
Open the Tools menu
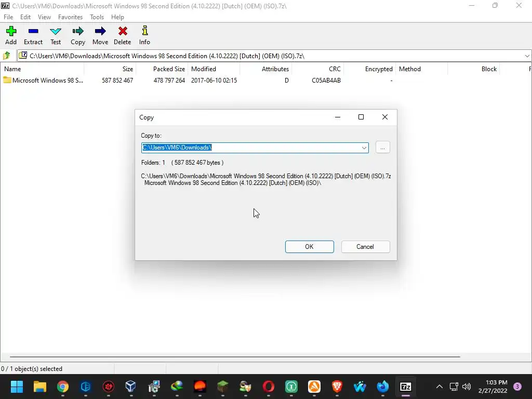(97, 17)
